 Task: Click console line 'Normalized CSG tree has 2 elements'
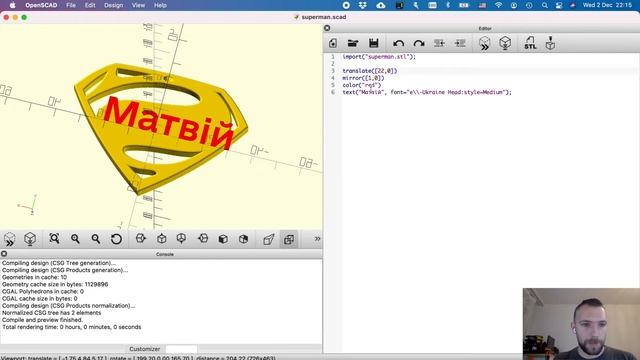tap(51, 313)
